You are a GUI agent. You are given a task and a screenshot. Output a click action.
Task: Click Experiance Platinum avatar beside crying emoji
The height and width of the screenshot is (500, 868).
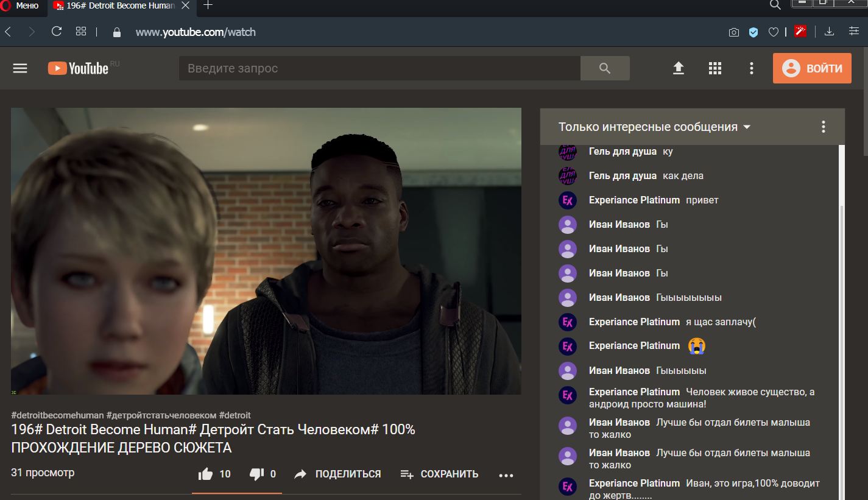click(568, 346)
